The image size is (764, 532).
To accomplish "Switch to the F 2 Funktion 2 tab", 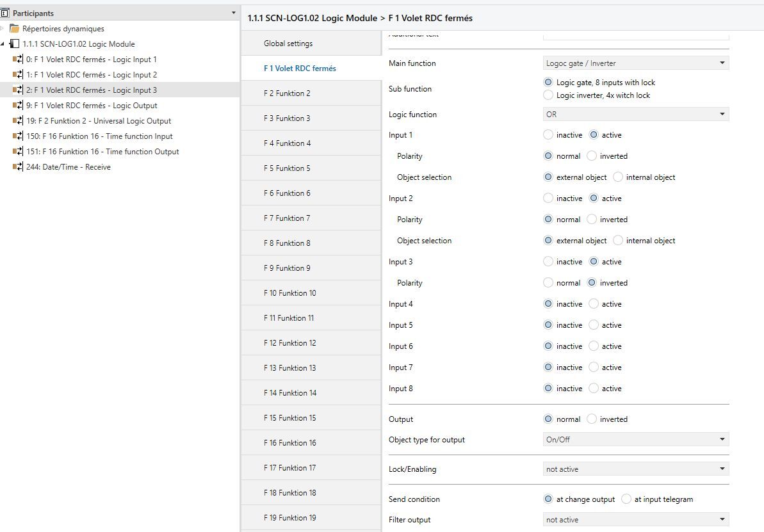I will (287, 93).
